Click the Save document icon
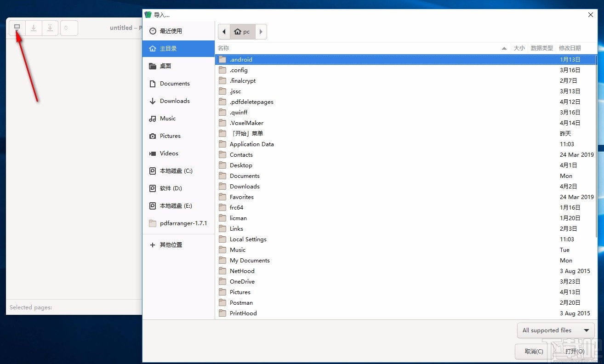The width and height of the screenshot is (604, 364). [34, 28]
